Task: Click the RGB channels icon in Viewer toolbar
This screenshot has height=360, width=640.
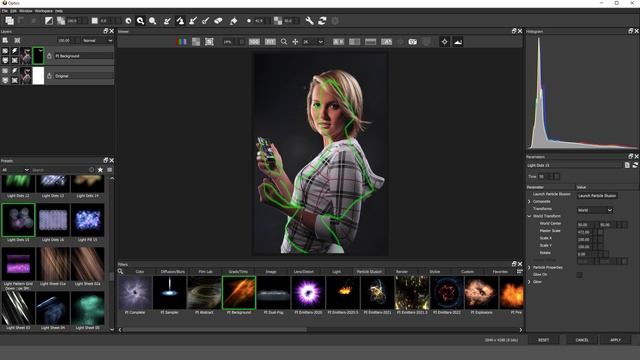Action: pos(182,42)
